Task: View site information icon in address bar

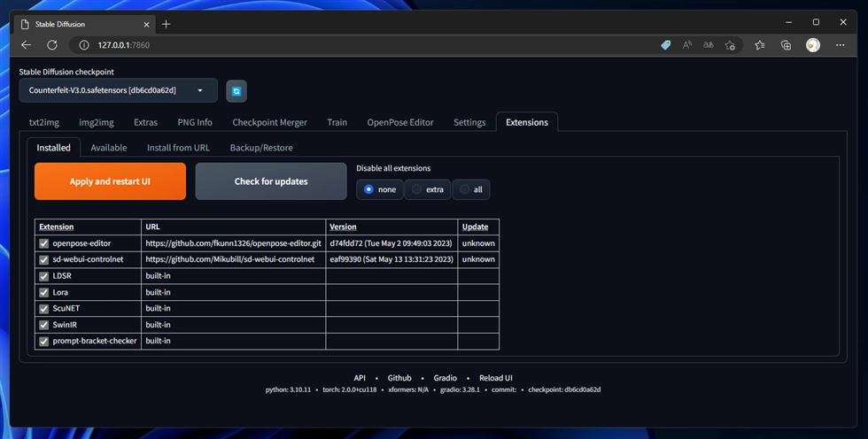Action: (83, 45)
